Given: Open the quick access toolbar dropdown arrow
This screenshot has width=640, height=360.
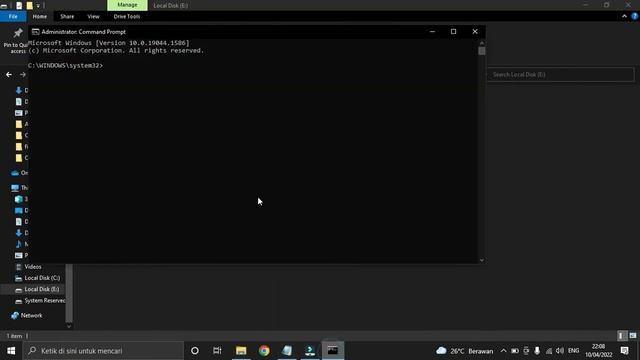Looking at the screenshot, I should click(x=38, y=6).
